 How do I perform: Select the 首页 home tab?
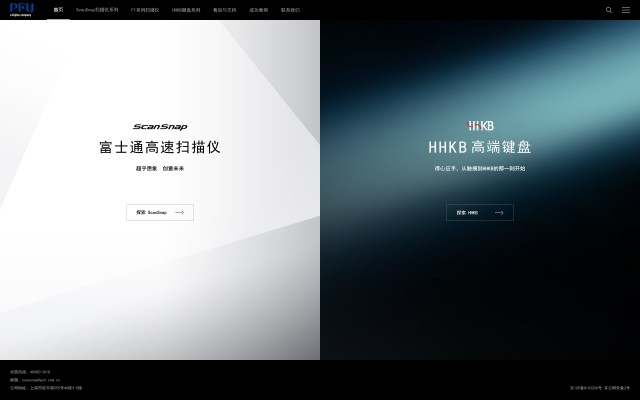[x=58, y=10]
